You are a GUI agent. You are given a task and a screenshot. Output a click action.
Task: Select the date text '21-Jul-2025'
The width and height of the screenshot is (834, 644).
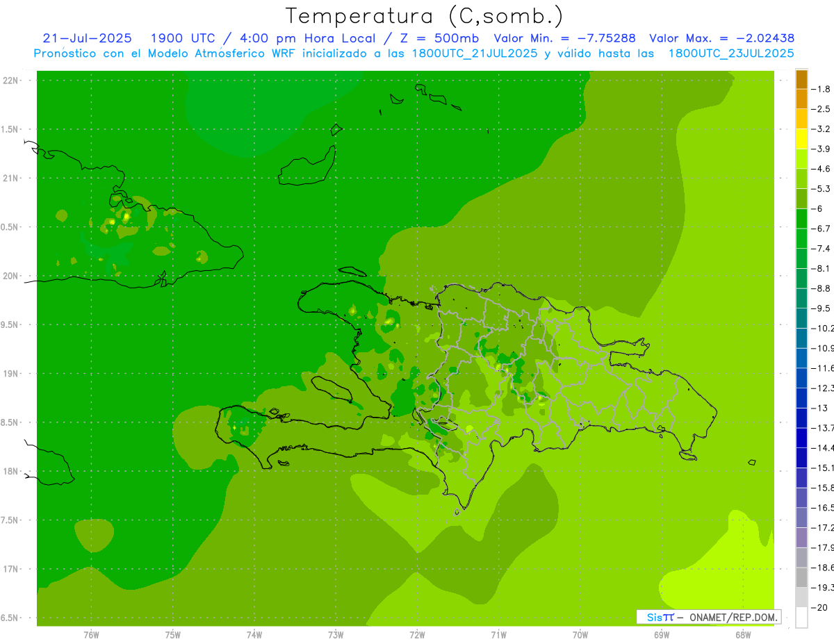tap(88, 38)
